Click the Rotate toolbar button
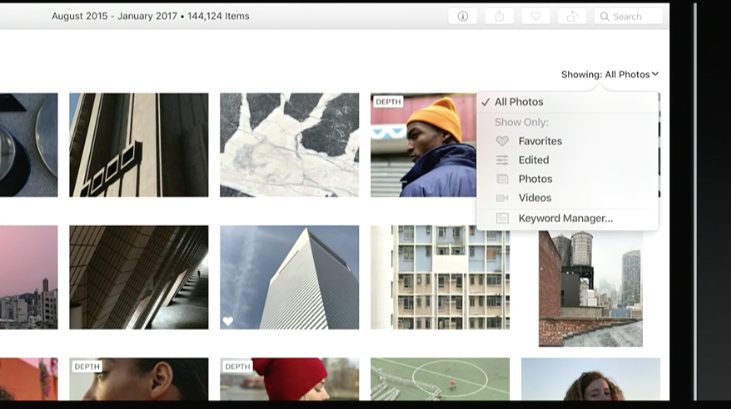Image resolution: width=731 pixels, height=409 pixels. click(572, 16)
